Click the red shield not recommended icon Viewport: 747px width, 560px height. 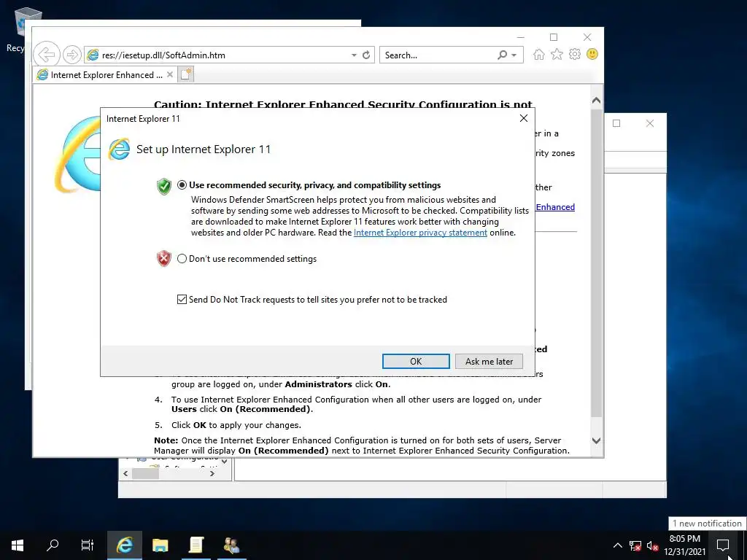(x=164, y=259)
